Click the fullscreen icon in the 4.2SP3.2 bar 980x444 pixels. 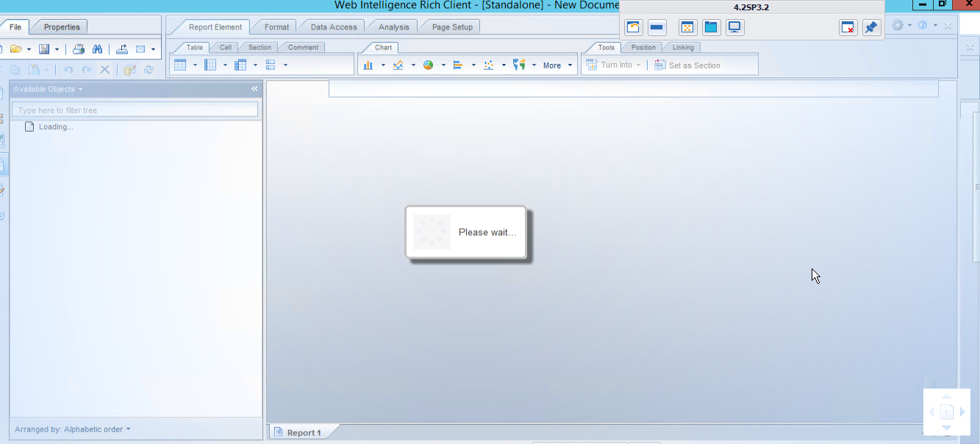687,28
